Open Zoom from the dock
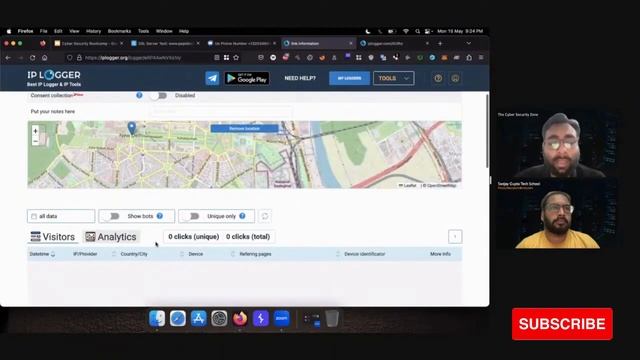 coord(282,318)
